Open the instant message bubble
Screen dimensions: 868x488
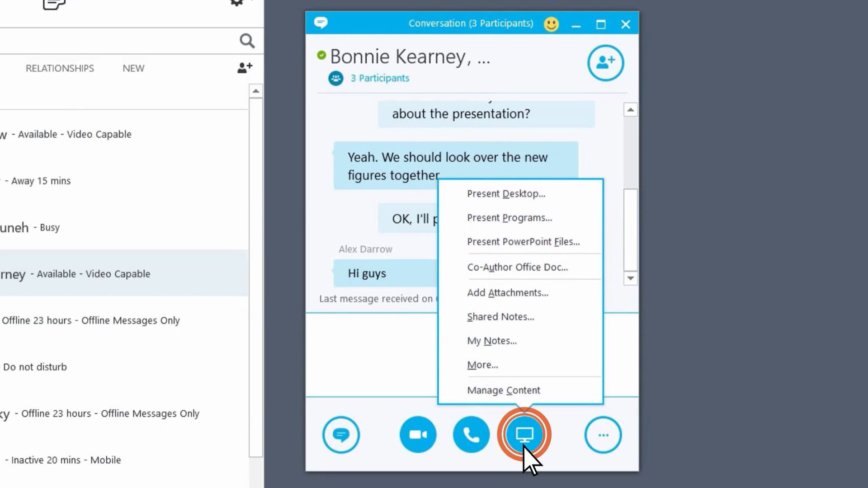(x=341, y=434)
